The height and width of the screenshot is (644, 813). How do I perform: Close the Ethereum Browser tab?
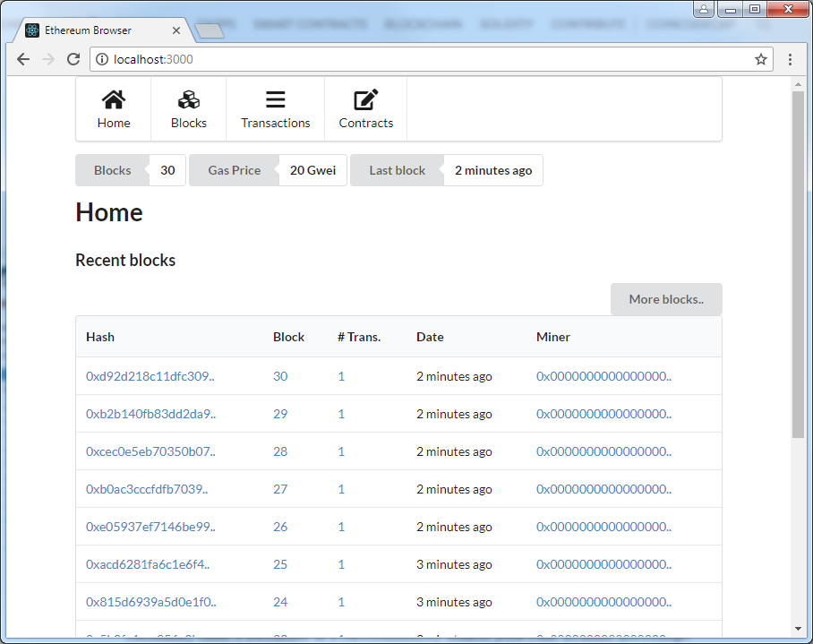pyautogui.click(x=176, y=30)
